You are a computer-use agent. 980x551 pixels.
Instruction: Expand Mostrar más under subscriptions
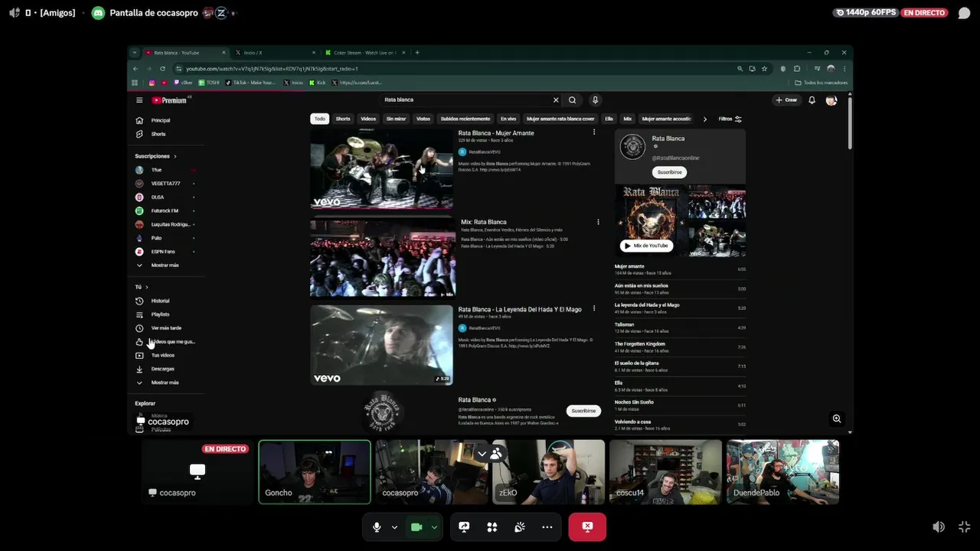click(x=165, y=265)
